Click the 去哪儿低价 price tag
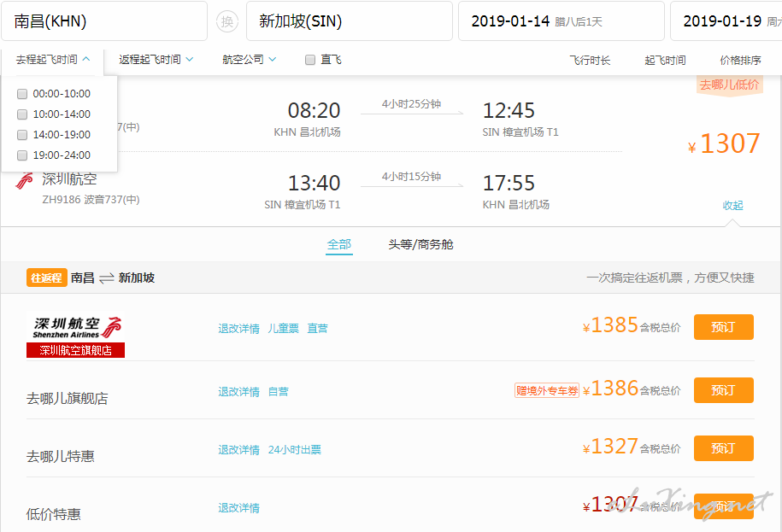This screenshot has height=532, width=782. point(729,85)
